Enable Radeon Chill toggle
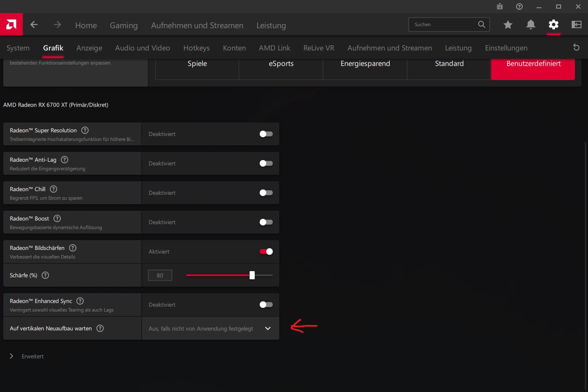The width and height of the screenshot is (588, 392). click(266, 193)
